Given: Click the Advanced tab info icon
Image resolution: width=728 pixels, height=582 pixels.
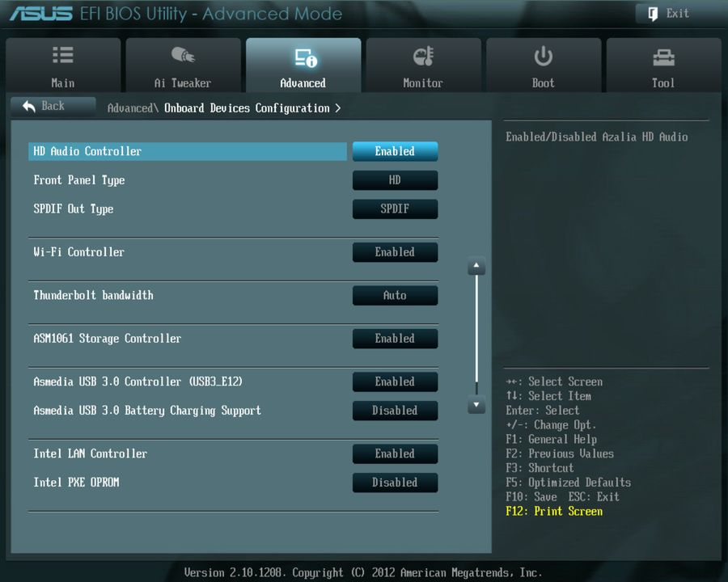Looking at the screenshot, I should coord(306,57).
